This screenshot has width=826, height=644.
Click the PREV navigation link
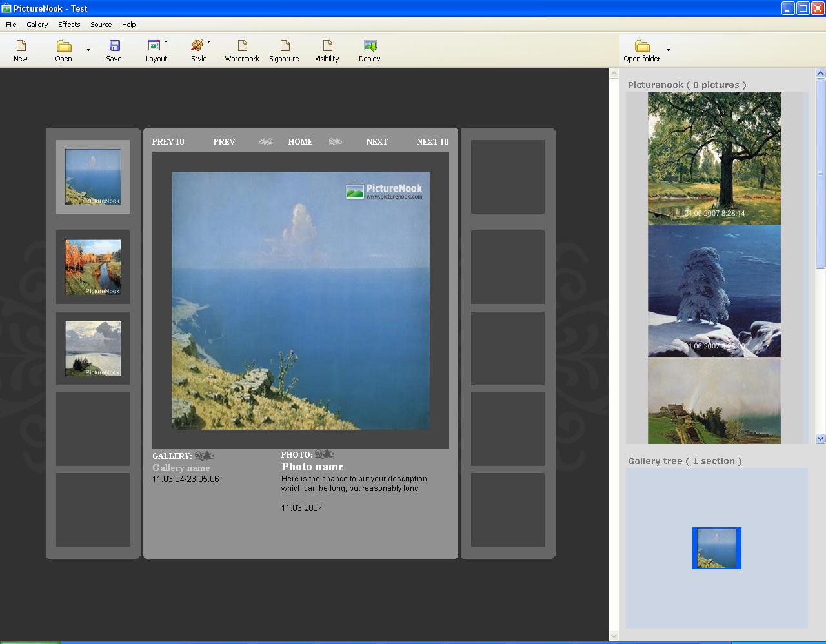click(x=224, y=142)
